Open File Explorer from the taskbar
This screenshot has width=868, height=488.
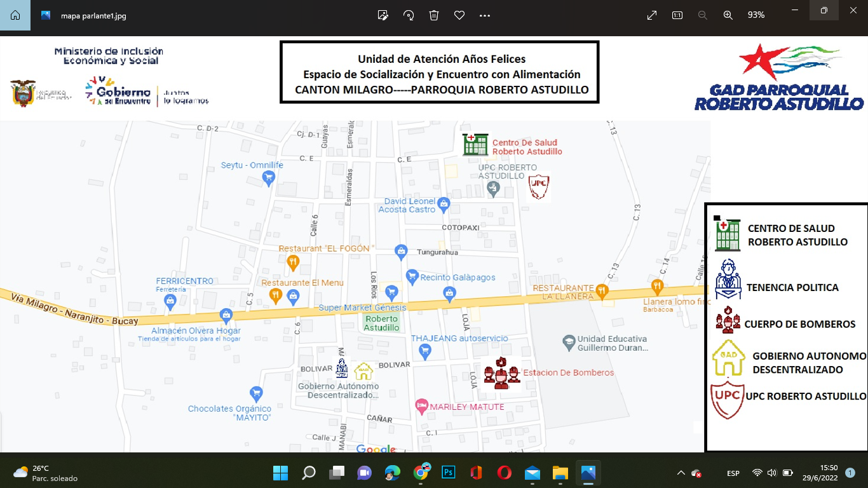[560, 473]
